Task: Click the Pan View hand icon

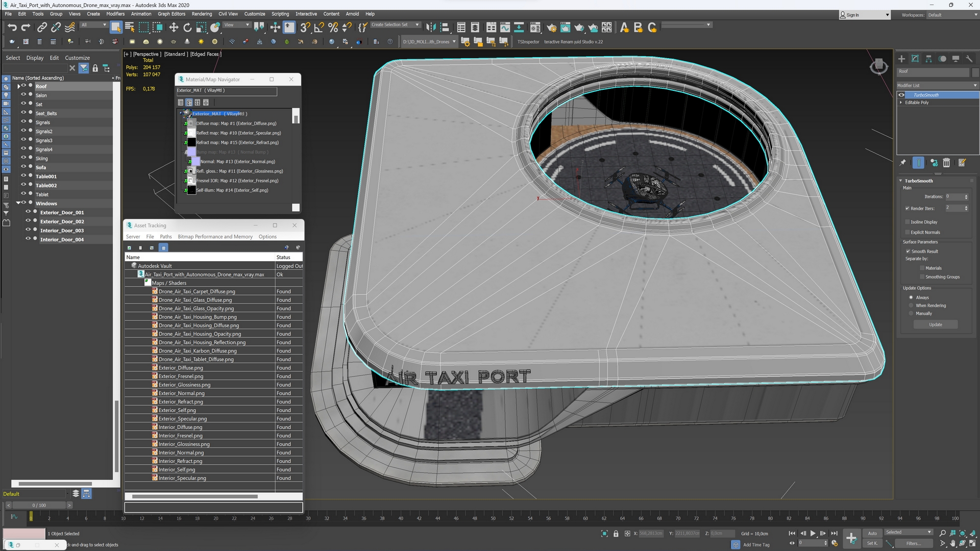Action: pos(952,543)
